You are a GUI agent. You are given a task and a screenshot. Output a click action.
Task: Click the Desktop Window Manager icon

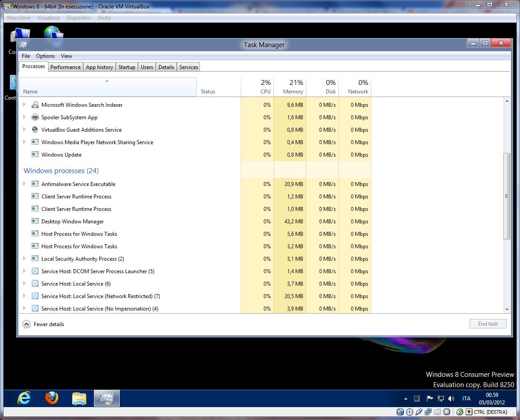(35, 221)
